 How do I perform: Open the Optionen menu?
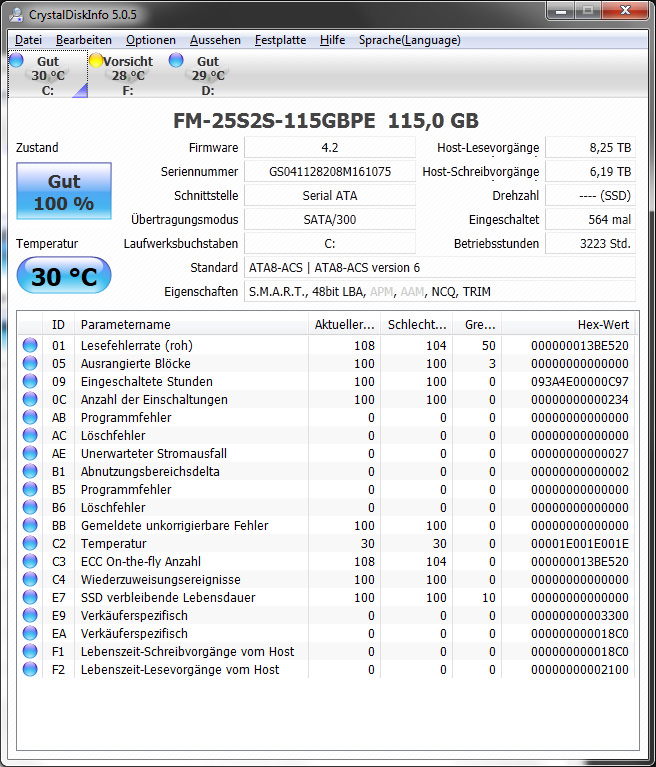151,40
